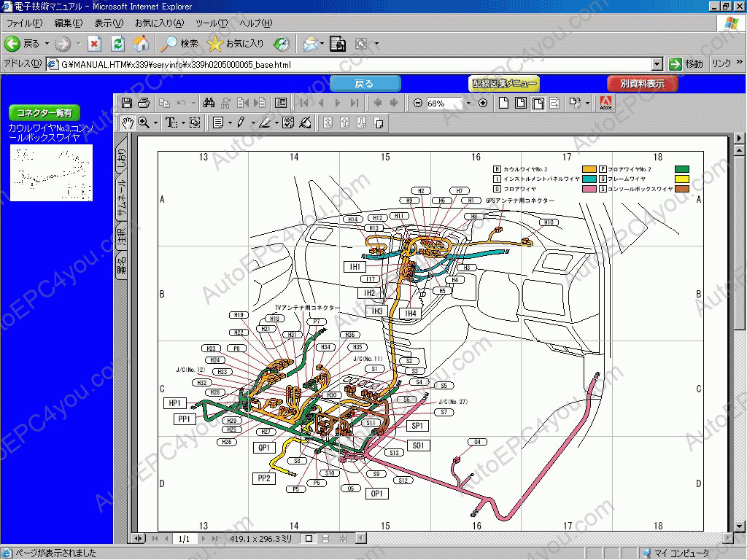The width and height of the screenshot is (747, 560).
Task: Open the 68% zoom level dropdown
Action: pyautogui.click(x=468, y=102)
